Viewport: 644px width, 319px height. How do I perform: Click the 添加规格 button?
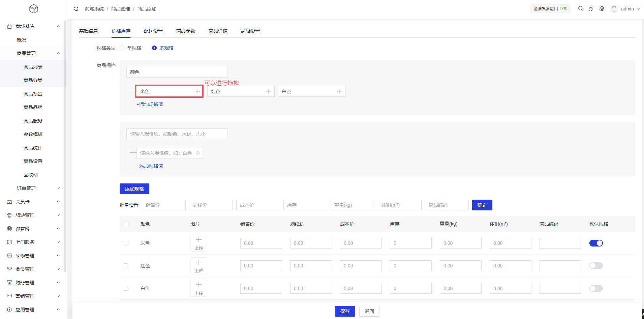pos(134,189)
